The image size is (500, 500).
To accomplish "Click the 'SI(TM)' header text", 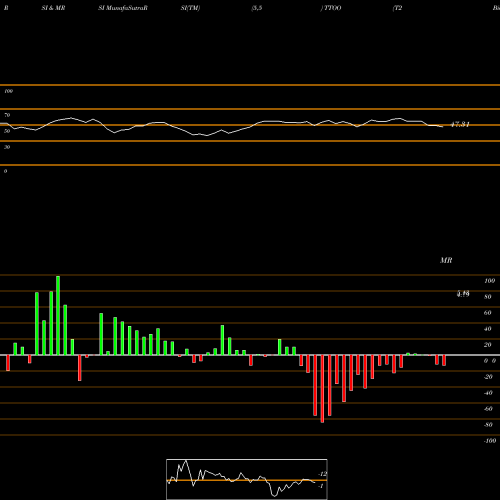I will pyautogui.click(x=190, y=8).
